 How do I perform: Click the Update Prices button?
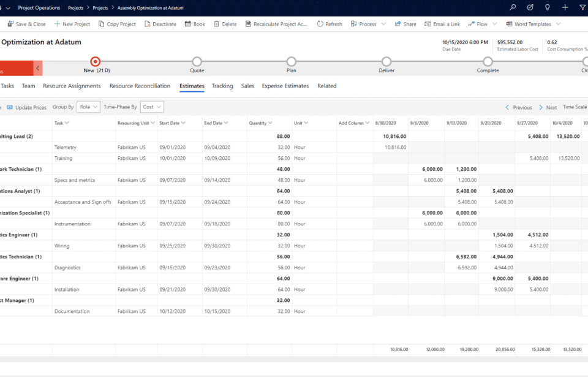tap(26, 107)
